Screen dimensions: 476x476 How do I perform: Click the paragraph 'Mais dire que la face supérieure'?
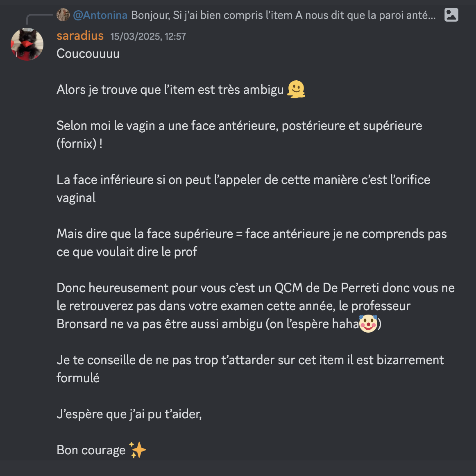tap(252, 243)
